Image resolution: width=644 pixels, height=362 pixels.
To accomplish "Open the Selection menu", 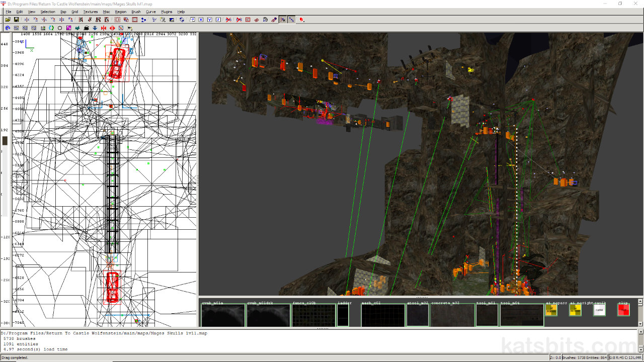I will click(x=48, y=12).
